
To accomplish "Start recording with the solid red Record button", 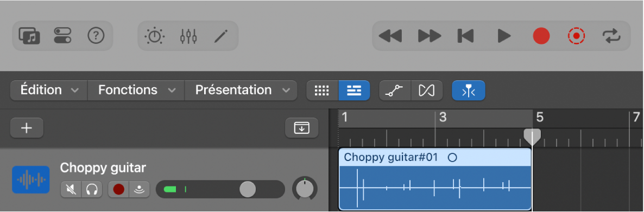I will pos(541,36).
